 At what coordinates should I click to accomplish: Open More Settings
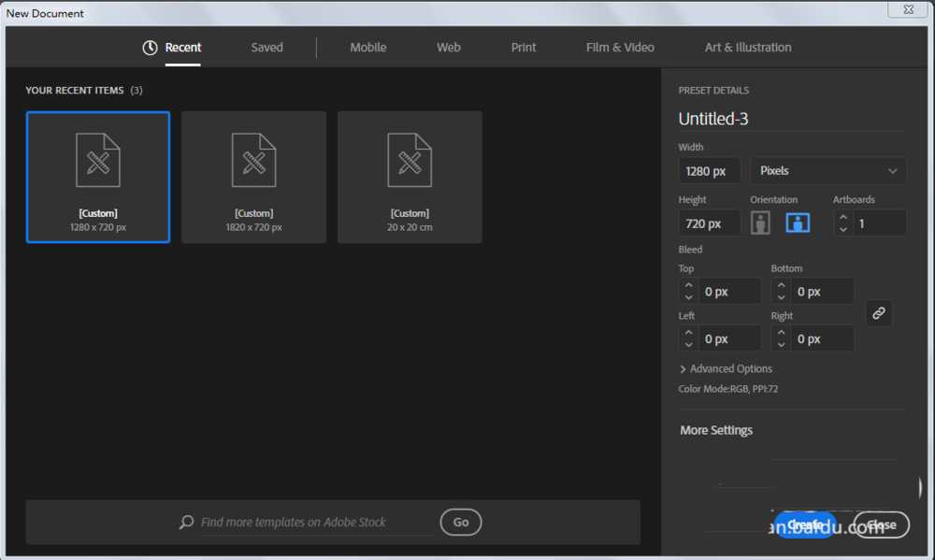click(x=716, y=430)
